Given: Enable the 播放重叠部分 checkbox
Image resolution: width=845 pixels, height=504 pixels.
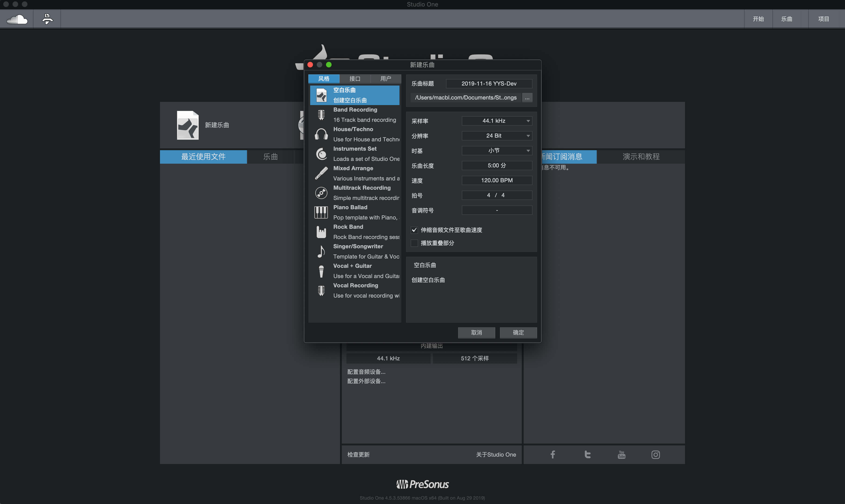Looking at the screenshot, I should (414, 243).
